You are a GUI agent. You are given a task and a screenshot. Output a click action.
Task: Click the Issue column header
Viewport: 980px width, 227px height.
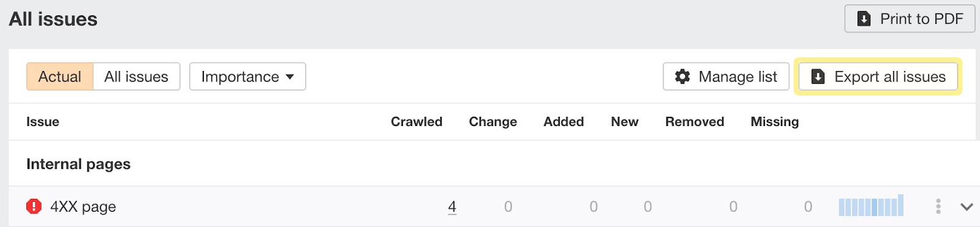click(x=43, y=122)
